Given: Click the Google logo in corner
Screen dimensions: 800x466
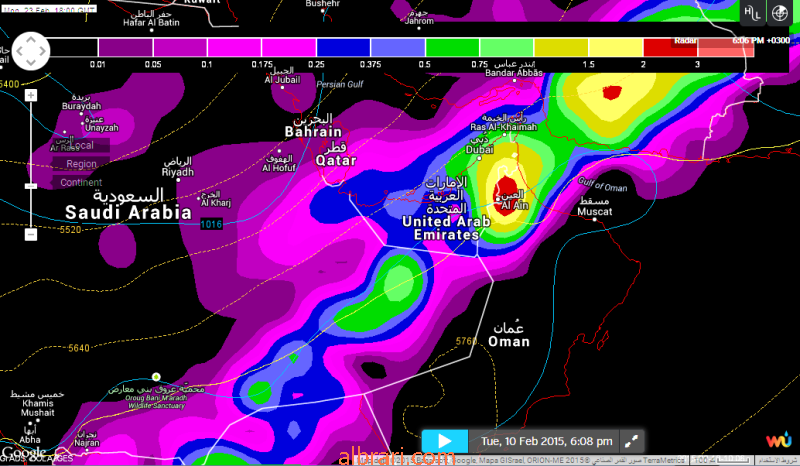Looking at the screenshot, I should [22, 452].
